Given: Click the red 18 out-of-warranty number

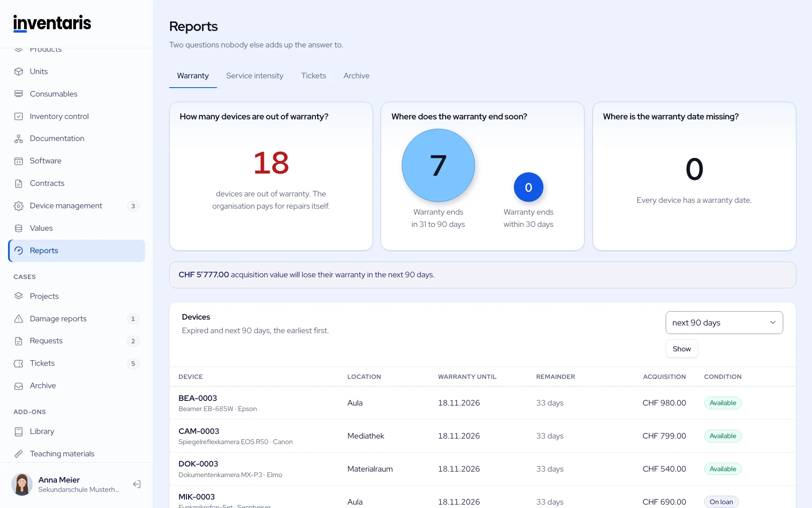Looking at the screenshot, I should point(271,163).
